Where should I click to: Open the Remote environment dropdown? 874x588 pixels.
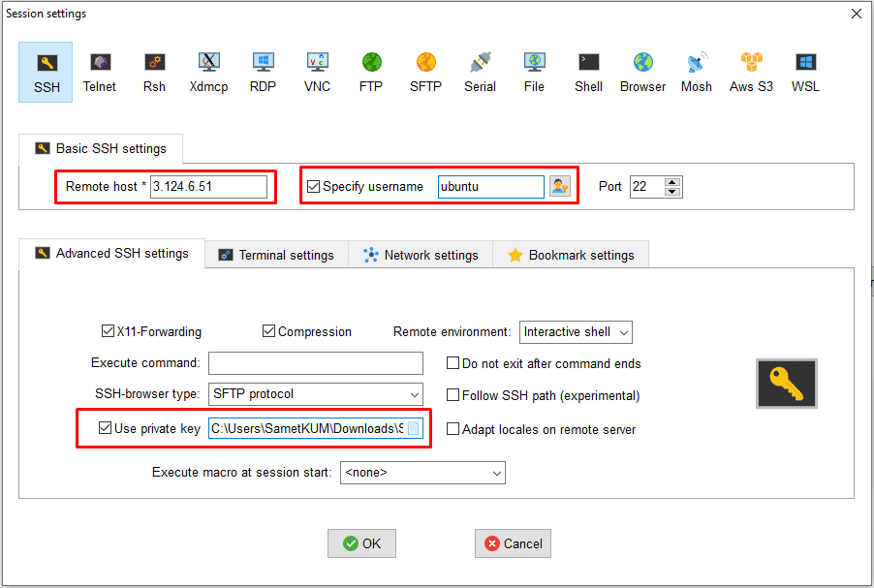576,332
